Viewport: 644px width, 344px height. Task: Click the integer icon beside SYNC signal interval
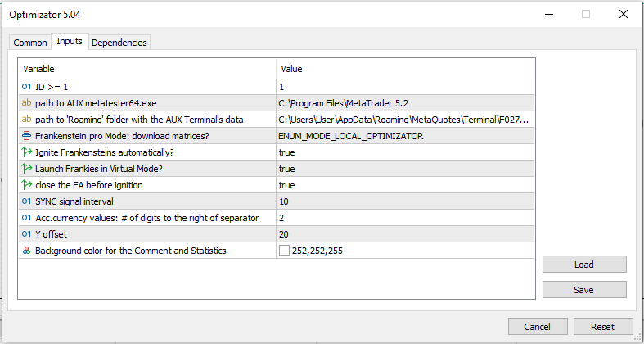[26, 201]
